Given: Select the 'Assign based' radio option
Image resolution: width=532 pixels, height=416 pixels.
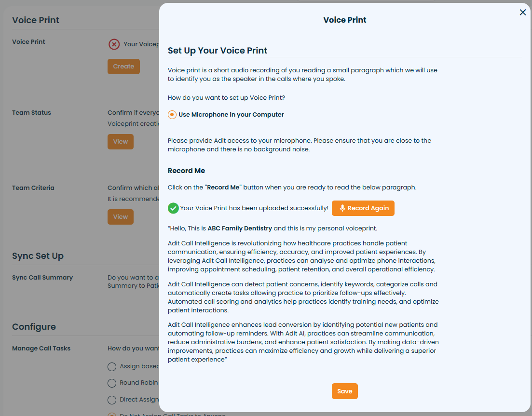Looking at the screenshot, I should (112, 366).
